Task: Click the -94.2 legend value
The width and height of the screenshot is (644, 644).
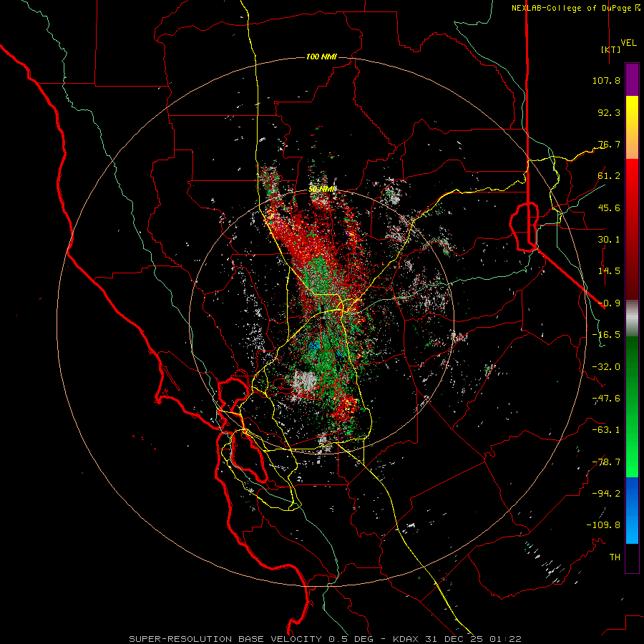Action: [606, 493]
